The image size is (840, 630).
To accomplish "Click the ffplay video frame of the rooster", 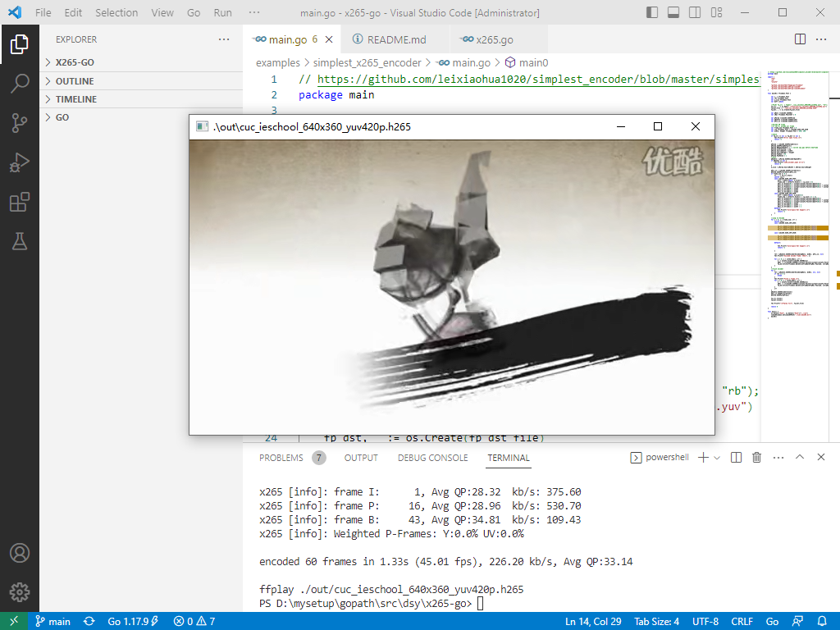I will [x=452, y=287].
